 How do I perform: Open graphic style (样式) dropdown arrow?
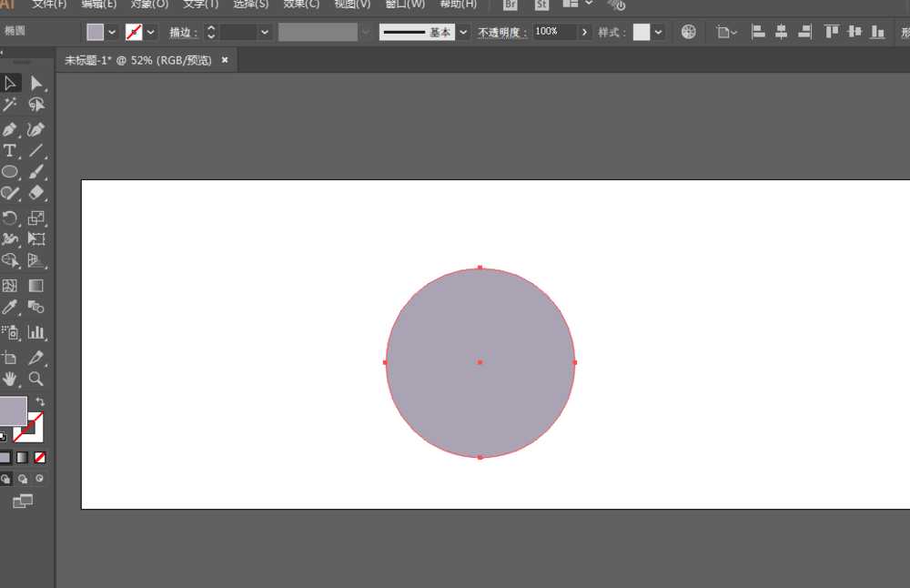click(x=658, y=32)
